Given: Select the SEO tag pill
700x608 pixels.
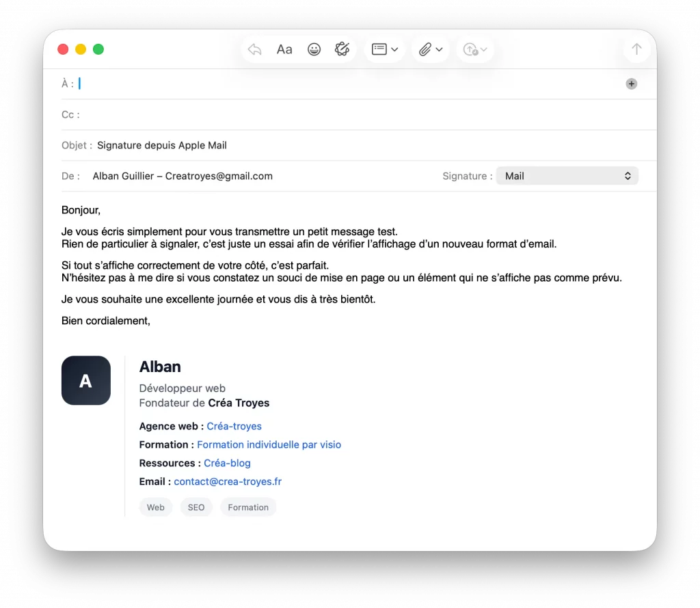Looking at the screenshot, I should [x=196, y=507].
